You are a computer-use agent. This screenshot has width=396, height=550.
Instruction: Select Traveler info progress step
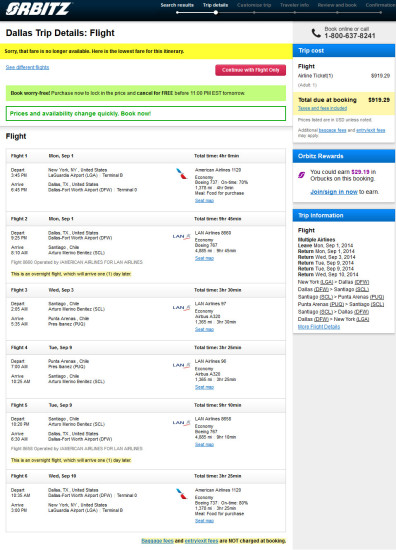[294, 5]
